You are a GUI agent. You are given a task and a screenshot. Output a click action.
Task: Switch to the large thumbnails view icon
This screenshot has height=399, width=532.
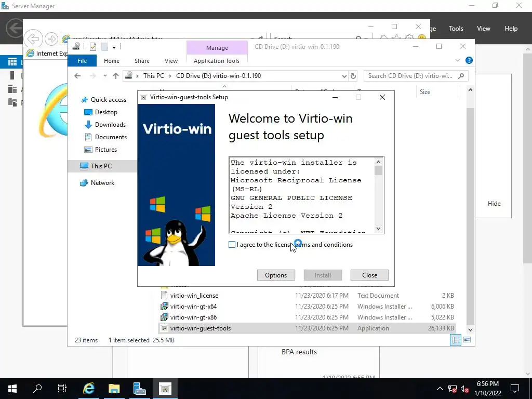click(467, 340)
